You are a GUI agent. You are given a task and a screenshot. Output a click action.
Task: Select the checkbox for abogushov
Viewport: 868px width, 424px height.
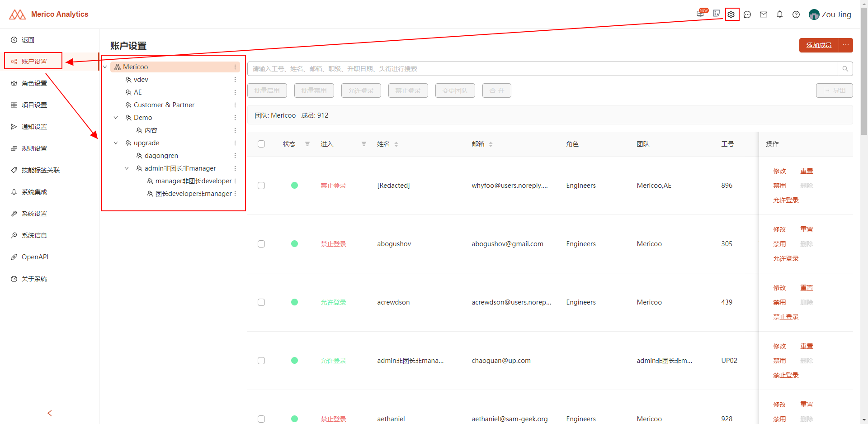click(x=261, y=244)
